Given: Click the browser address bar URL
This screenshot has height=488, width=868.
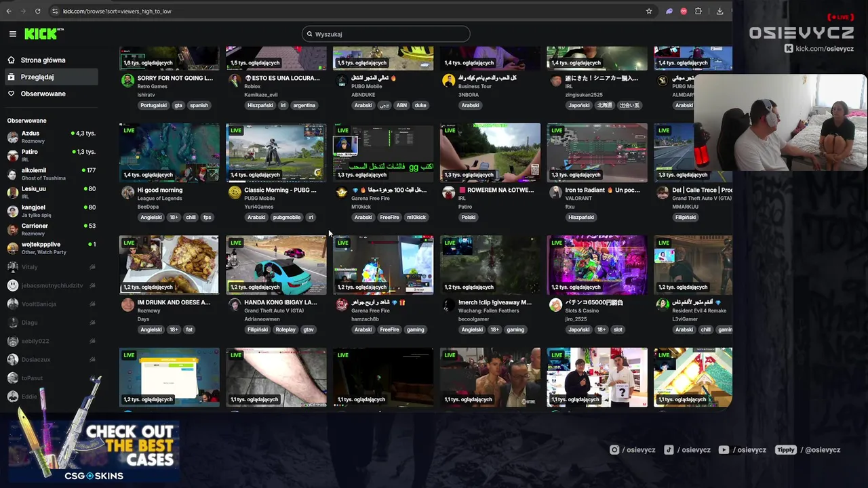Looking at the screenshot, I should 117,11.
